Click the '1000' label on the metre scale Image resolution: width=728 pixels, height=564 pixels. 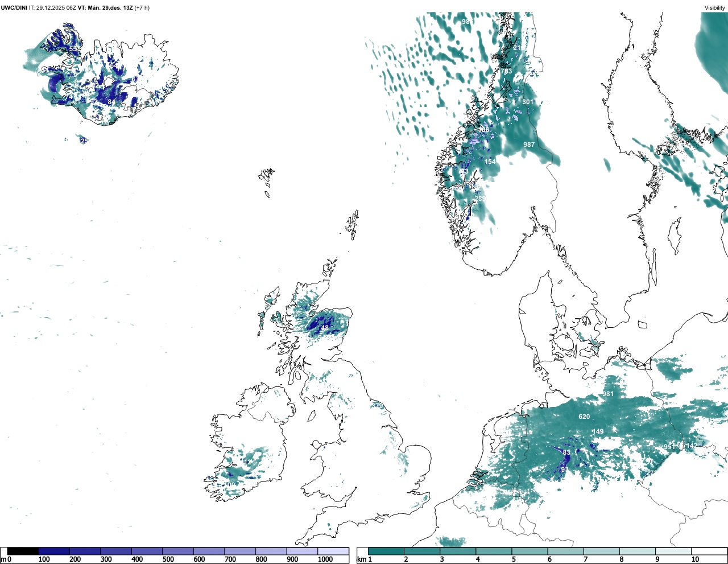click(325, 559)
